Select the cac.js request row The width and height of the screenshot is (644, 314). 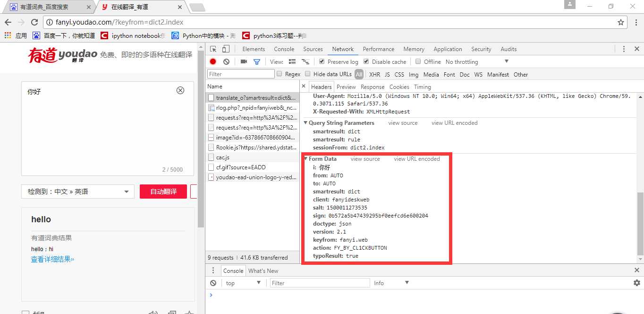(x=253, y=157)
